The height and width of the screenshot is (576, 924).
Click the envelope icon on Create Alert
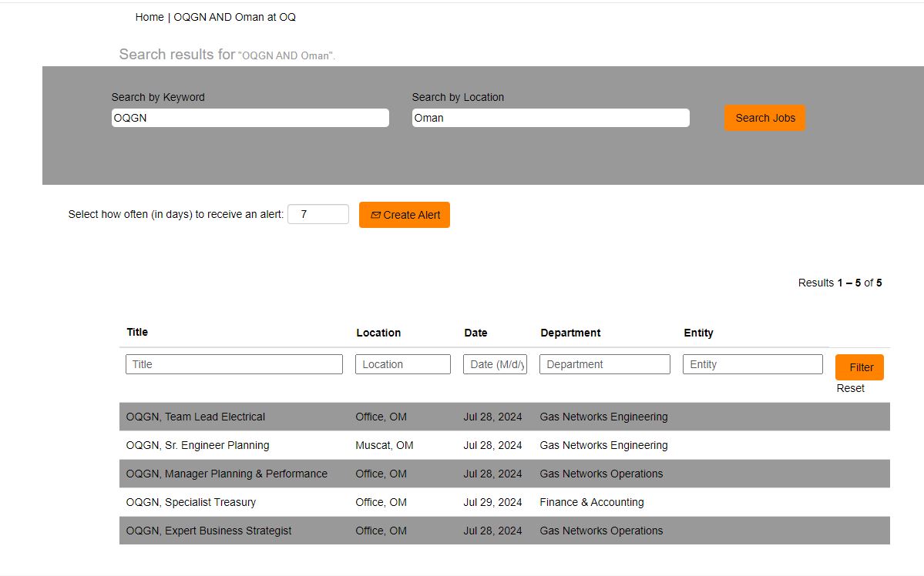tap(375, 215)
